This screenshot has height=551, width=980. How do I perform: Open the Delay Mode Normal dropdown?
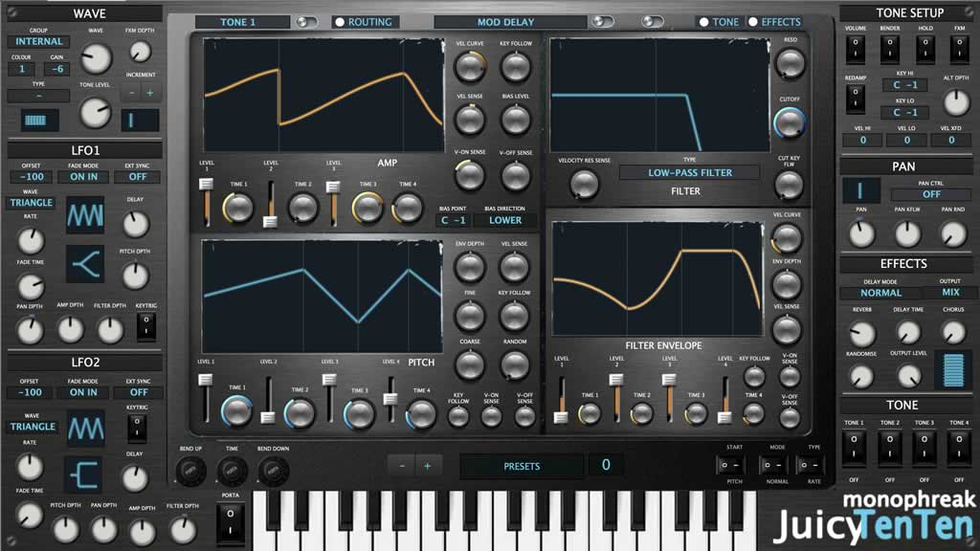click(x=880, y=293)
